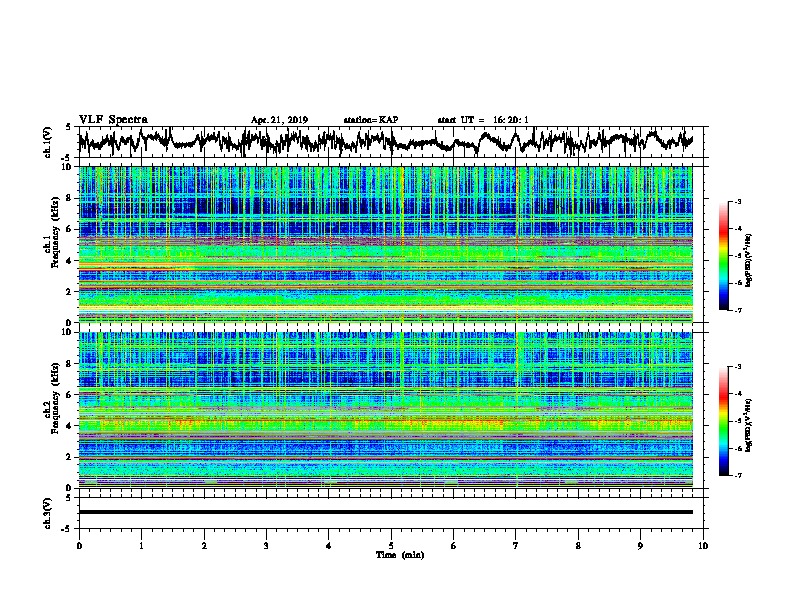
Task: Click the VLF Spectra title
Action: pyautogui.click(x=113, y=119)
